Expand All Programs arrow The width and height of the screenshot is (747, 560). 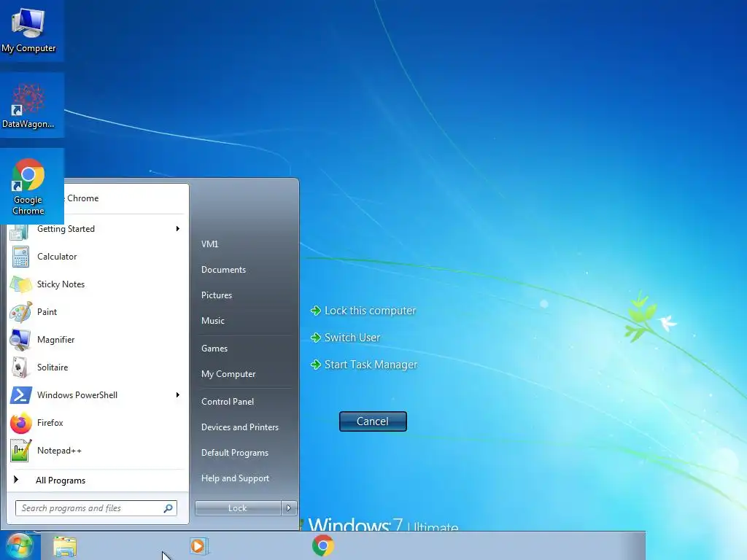tap(16, 480)
